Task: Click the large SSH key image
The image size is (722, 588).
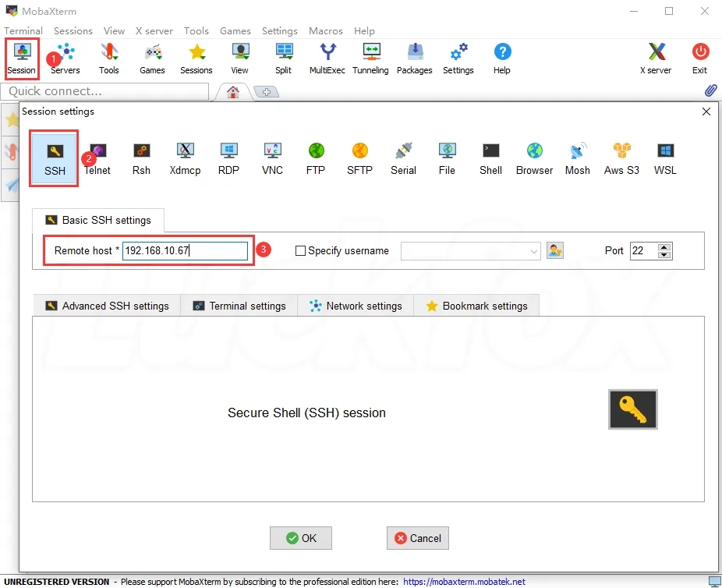Action: point(633,409)
